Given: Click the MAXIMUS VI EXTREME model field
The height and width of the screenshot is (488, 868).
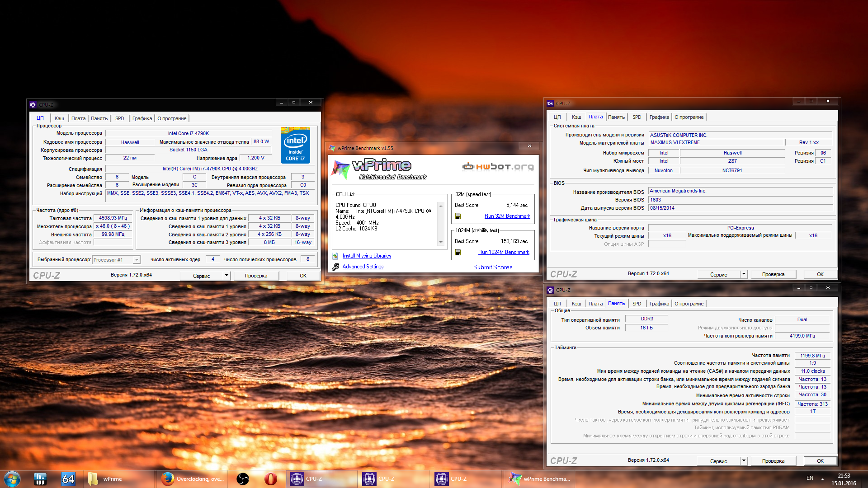Looking at the screenshot, I should pos(716,143).
